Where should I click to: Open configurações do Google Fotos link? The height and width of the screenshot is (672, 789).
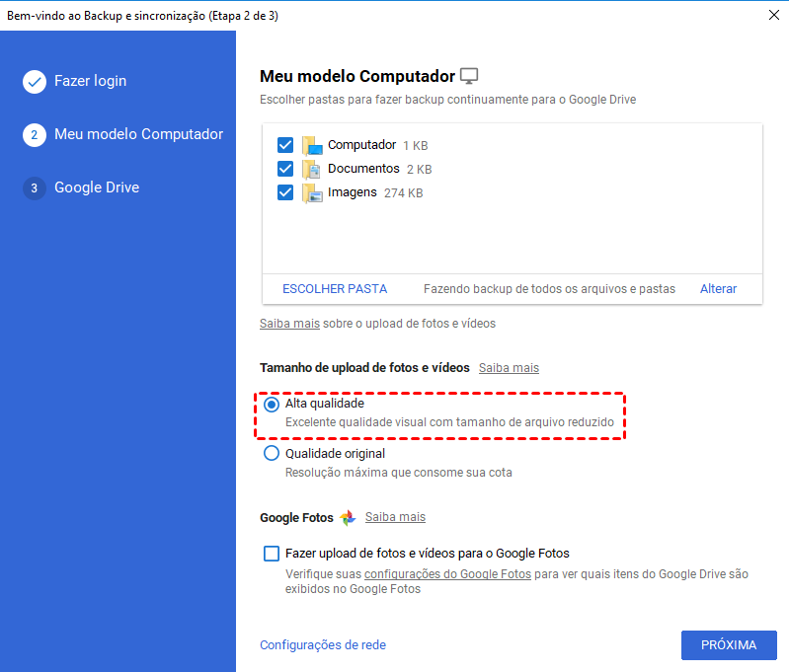point(447,574)
